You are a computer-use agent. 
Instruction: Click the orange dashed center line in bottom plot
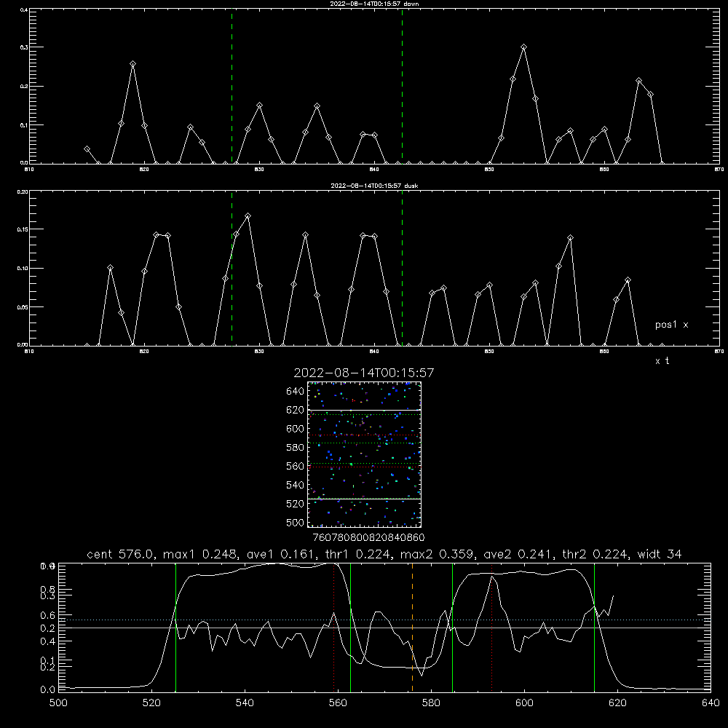412,628
